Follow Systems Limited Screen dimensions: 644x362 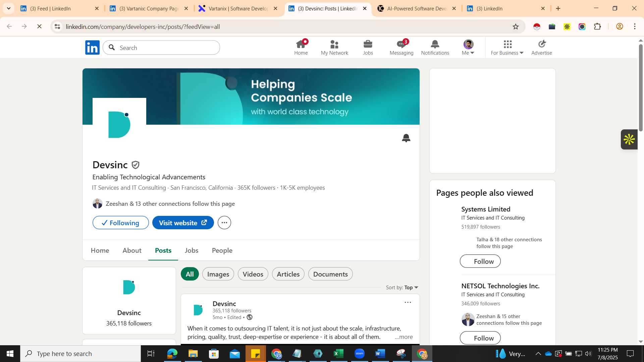(480, 261)
